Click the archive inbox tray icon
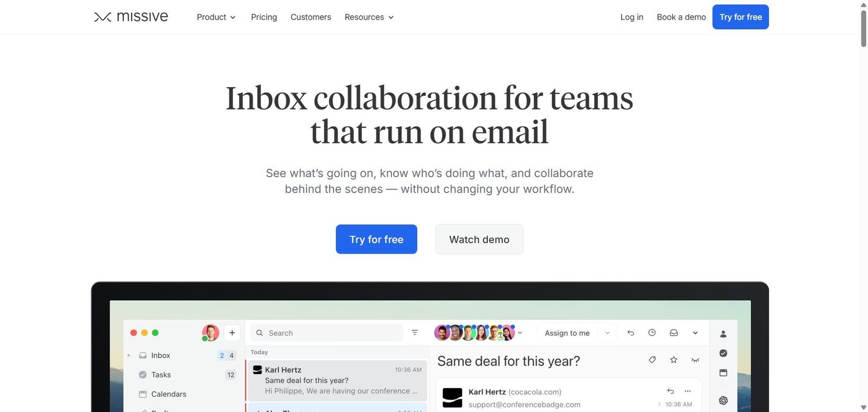Screen dimensions: 868x412 tap(674, 333)
